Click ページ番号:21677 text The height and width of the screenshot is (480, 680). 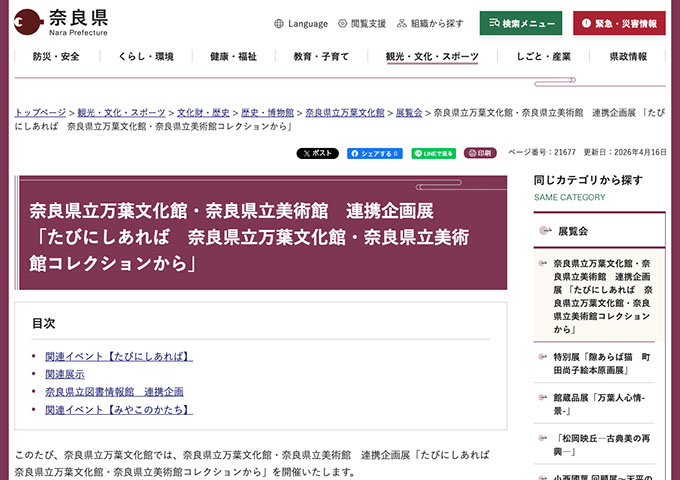[x=542, y=152]
